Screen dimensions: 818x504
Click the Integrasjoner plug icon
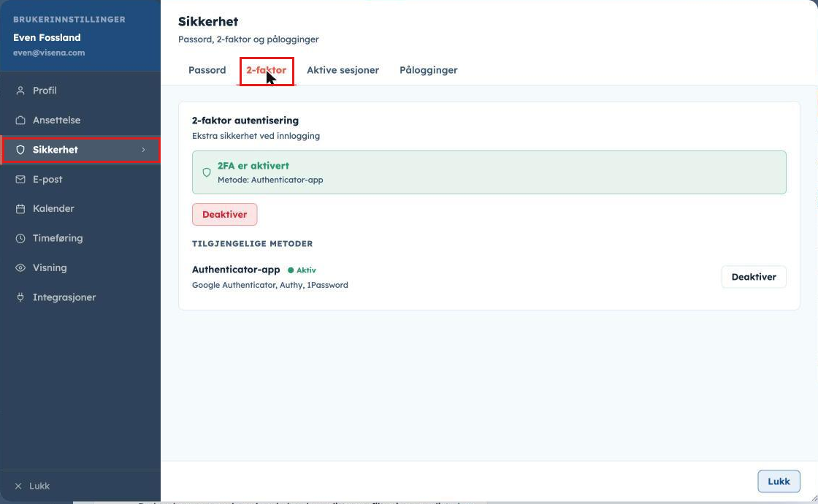[20, 297]
